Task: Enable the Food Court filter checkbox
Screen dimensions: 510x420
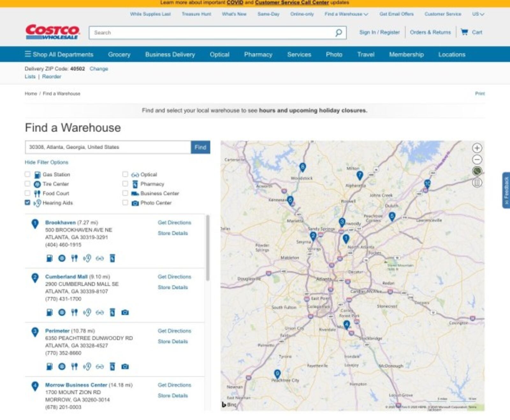Action: coord(27,193)
